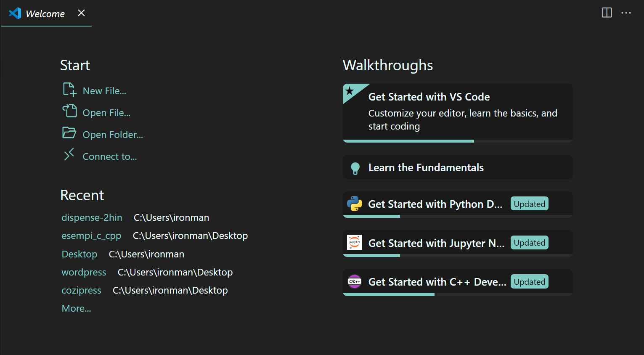Click progress bar under Jupyter walkthrough
644x355 pixels.
pyautogui.click(x=458, y=255)
